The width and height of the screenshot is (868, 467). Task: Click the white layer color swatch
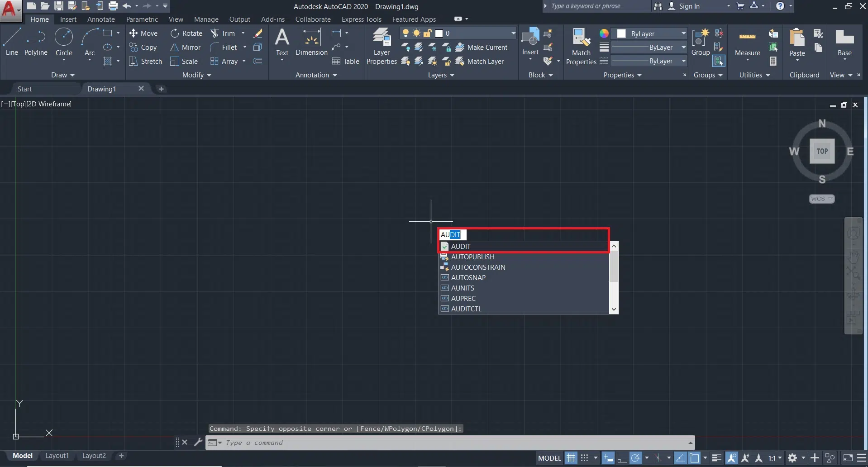point(439,33)
